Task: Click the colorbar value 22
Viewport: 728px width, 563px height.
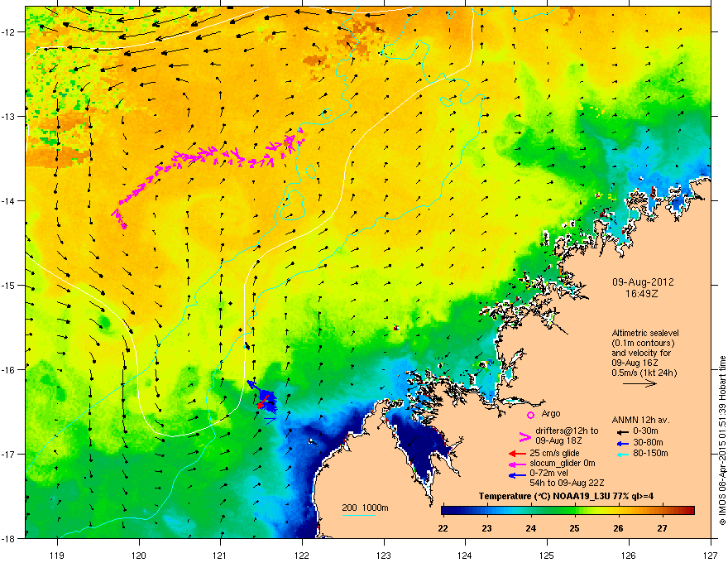Action: [443, 528]
